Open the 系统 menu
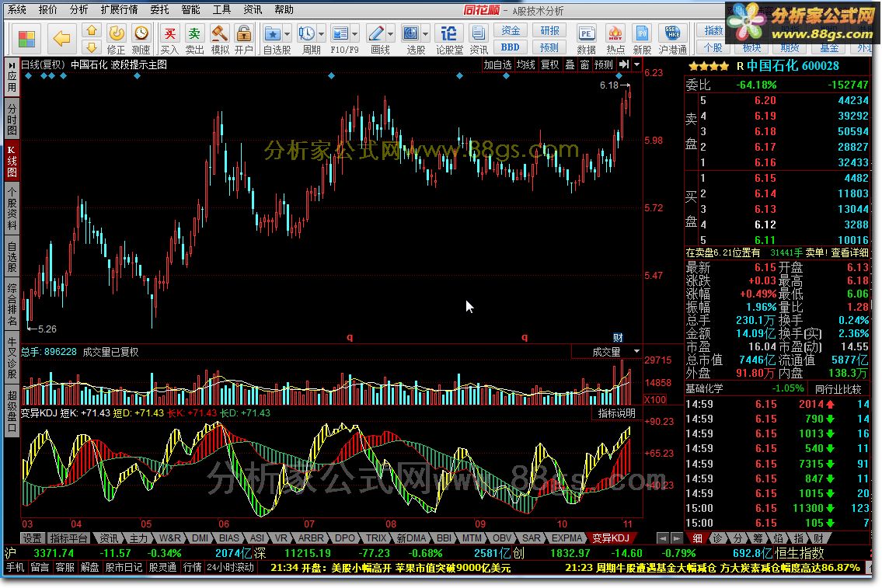This screenshot has width=882, height=588. (17, 9)
